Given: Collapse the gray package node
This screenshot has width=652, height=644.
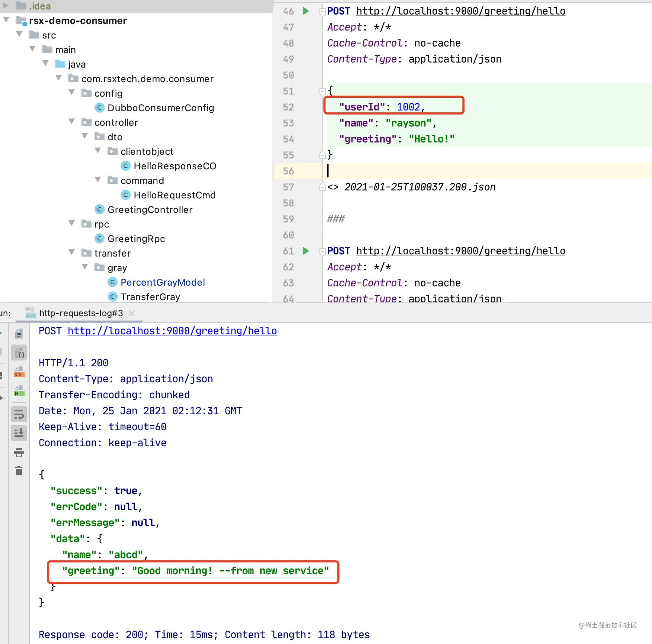Looking at the screenshot, I should [85, 267].
